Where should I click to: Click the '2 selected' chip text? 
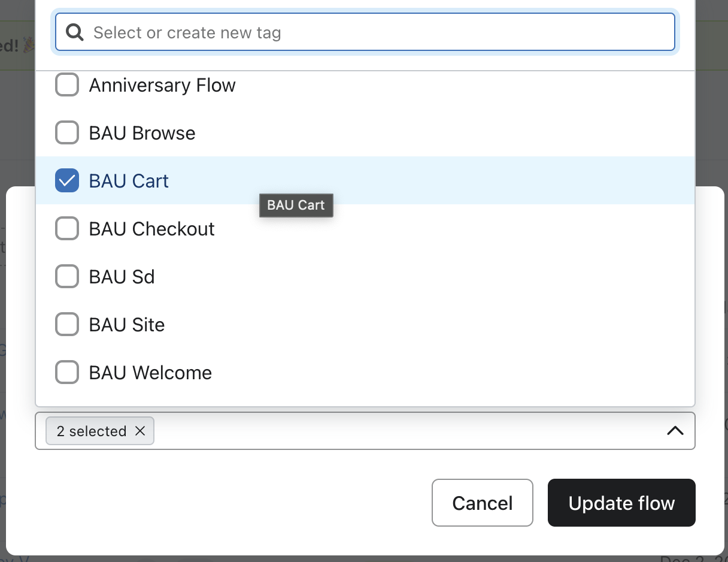pos(92,431)
